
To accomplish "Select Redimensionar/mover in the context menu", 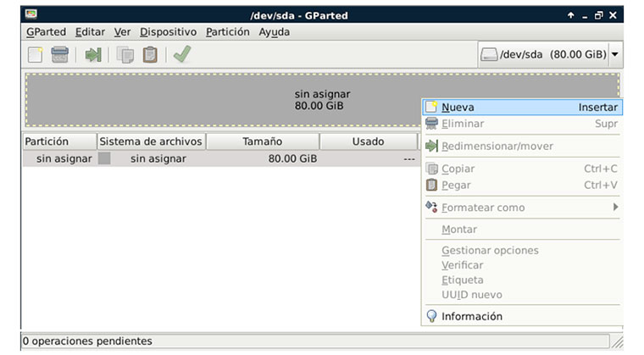I will [x=522, y=146].
